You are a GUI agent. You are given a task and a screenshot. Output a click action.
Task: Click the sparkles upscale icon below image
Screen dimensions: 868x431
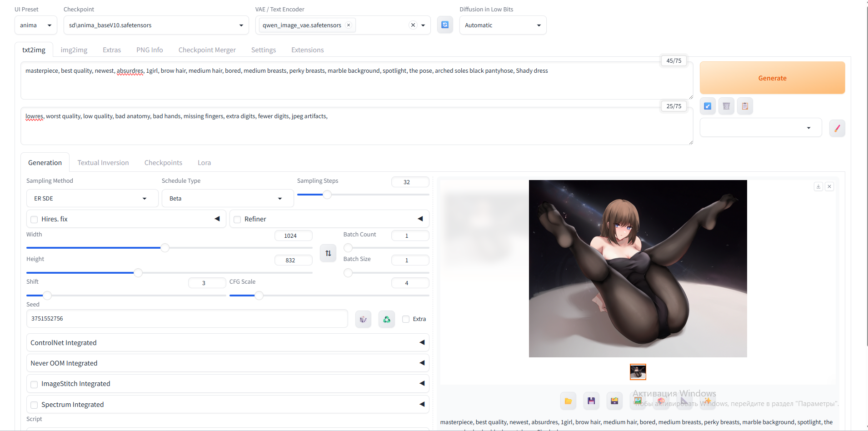708,401
